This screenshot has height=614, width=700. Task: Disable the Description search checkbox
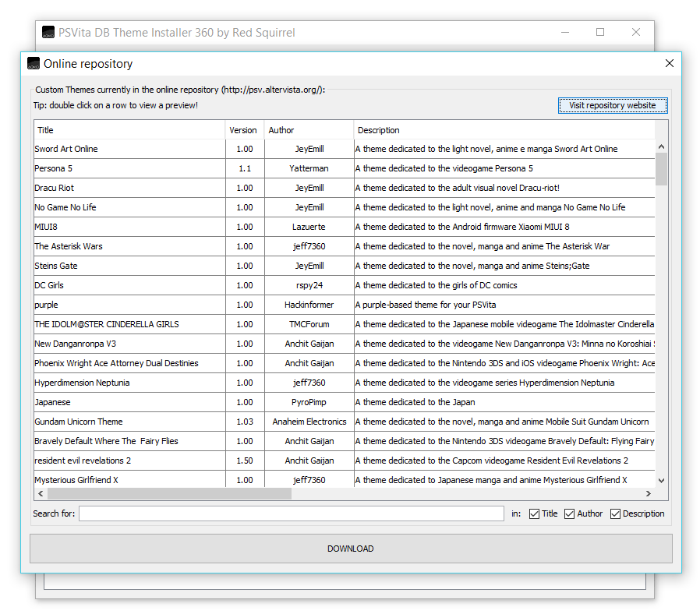click(x=615, y=514)
